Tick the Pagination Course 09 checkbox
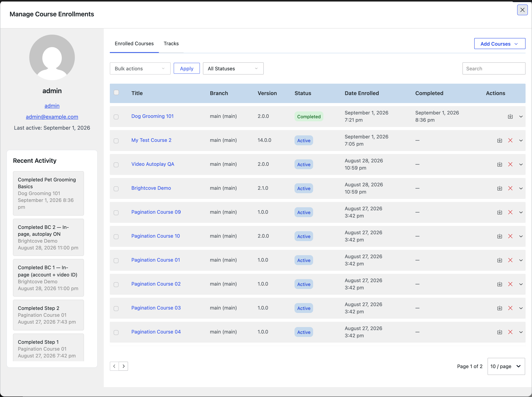 [116, 213]
